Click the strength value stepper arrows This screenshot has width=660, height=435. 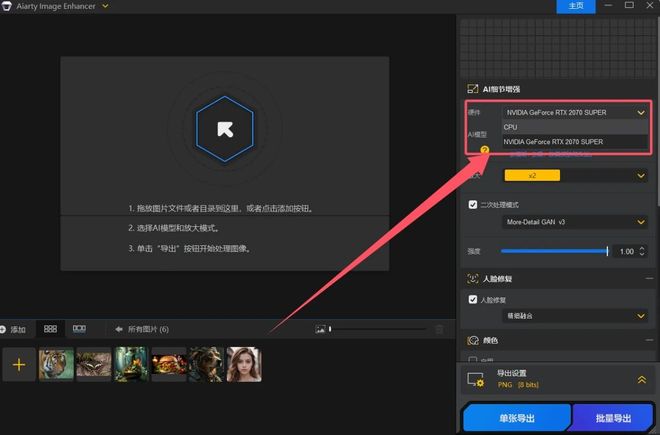642,251
